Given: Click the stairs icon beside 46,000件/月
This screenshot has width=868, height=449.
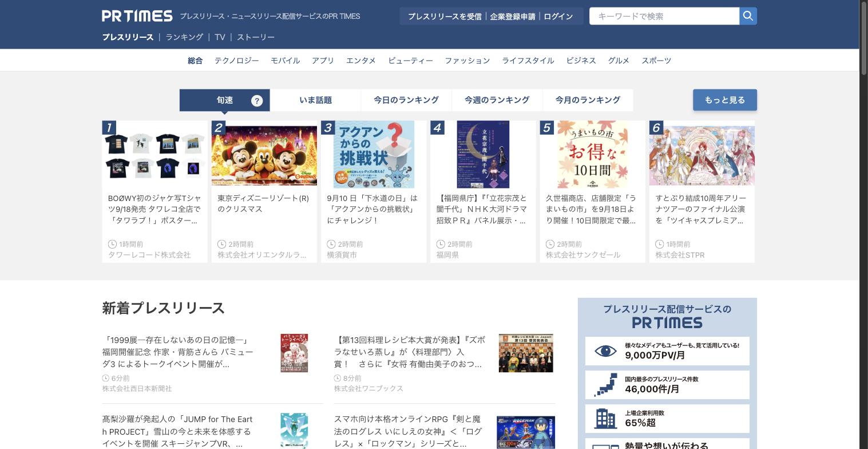Looking at the screenshot, I should pyautogui.click(x=605, y=385).
